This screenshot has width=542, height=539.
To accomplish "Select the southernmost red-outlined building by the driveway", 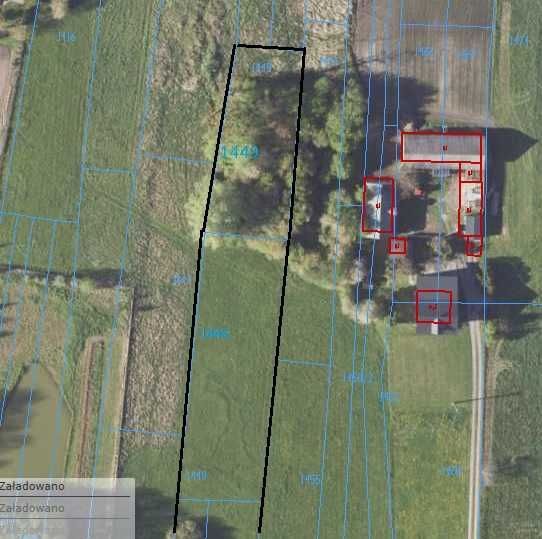I will tap(434, 307).
